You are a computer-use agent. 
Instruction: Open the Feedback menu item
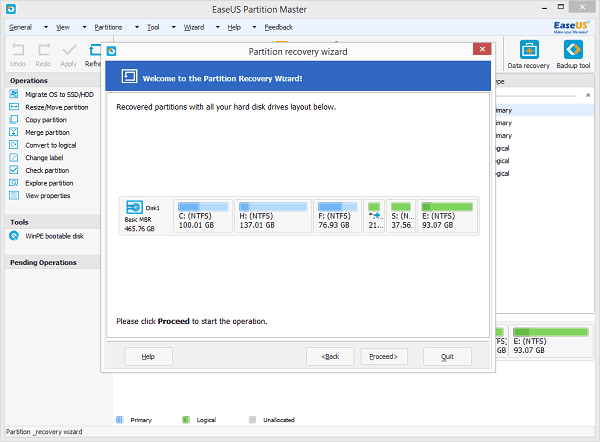279,27
